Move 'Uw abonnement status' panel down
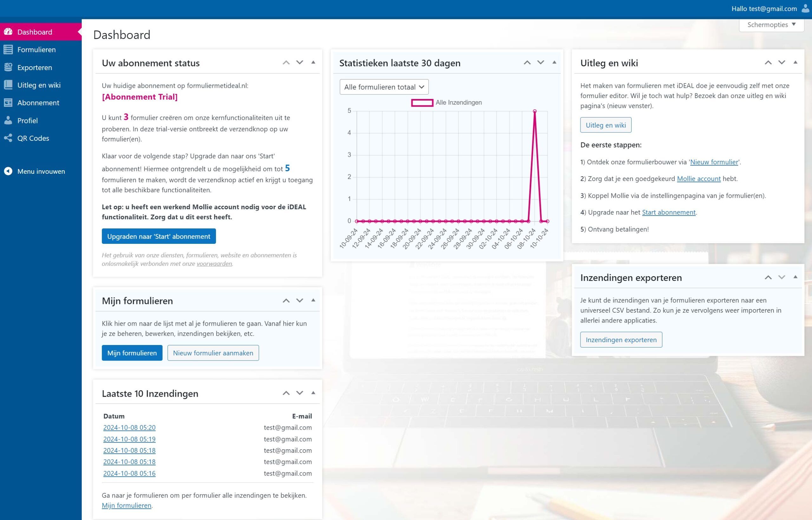Viewport: 812px width, 520px height. pyautogui.click(x=300, y=62)
